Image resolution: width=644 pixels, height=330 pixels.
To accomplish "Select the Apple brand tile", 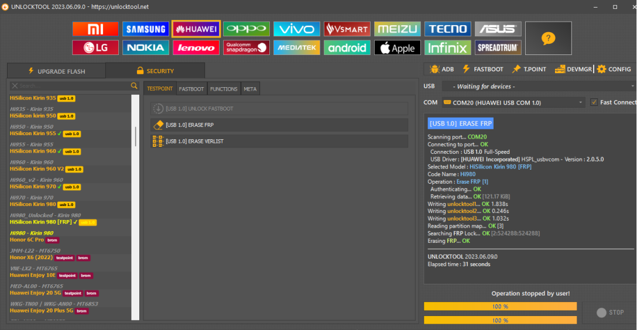I will (x=397, y=47).
